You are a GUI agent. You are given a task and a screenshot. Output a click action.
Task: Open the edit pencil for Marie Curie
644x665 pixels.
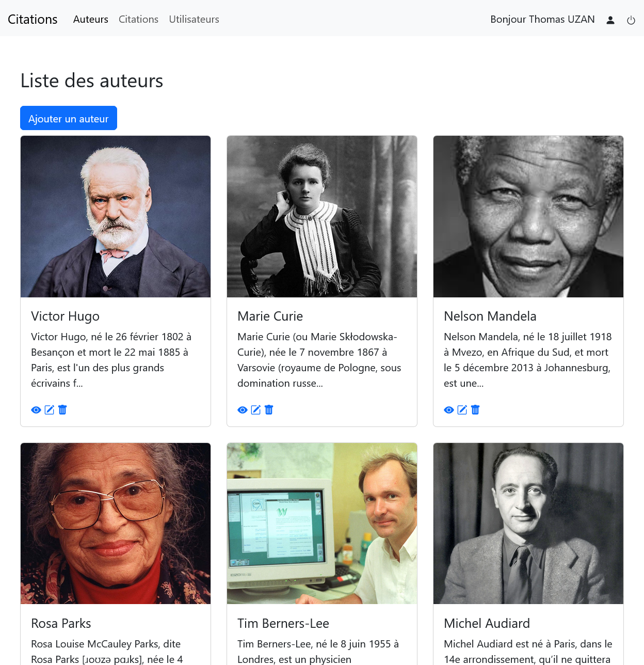[256, 410]
